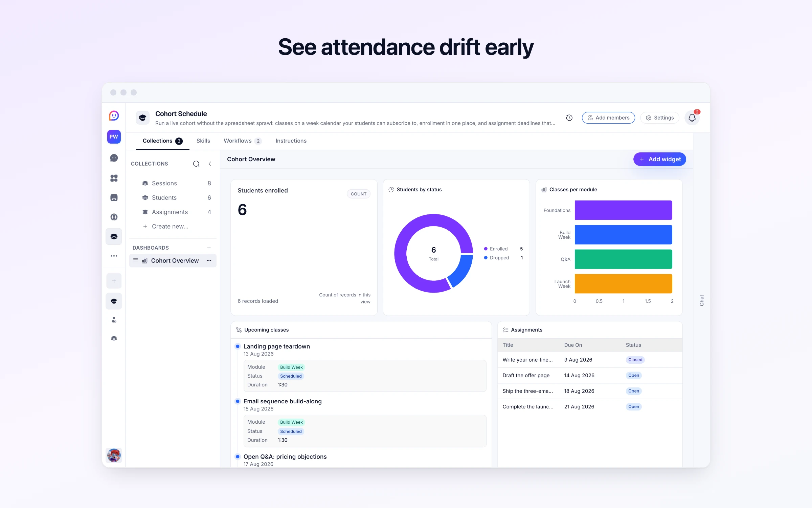Viewport: 812px width, 508px height.
Task: Click the Cohort Overview drag handle icon
Action: tap(135, 260)
